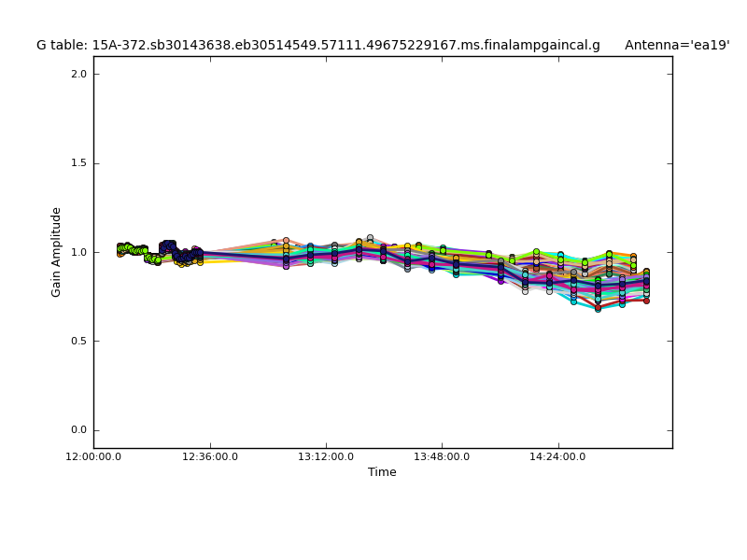Select the topmost data point near 13:24
The image size is (747, 560).
point(370,238)
